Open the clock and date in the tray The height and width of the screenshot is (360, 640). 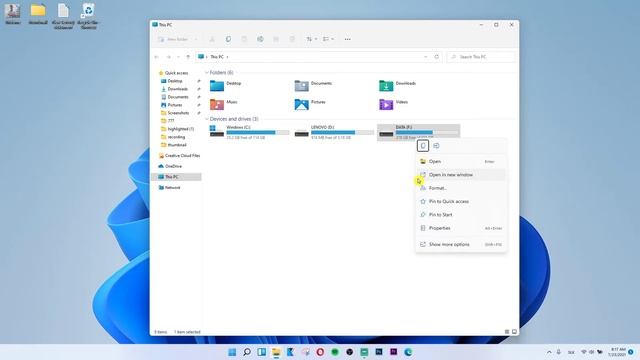[x=617, y=352]
